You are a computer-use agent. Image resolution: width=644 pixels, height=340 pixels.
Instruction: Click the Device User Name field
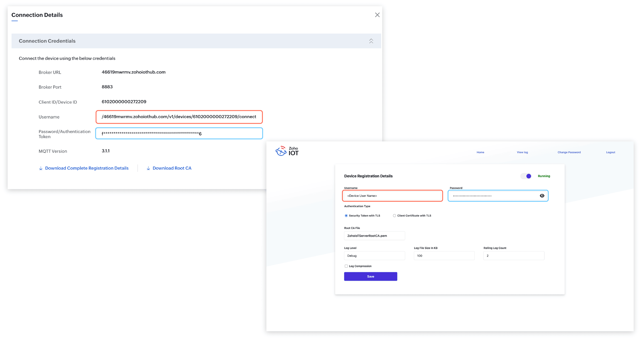(x=393, y=196)
